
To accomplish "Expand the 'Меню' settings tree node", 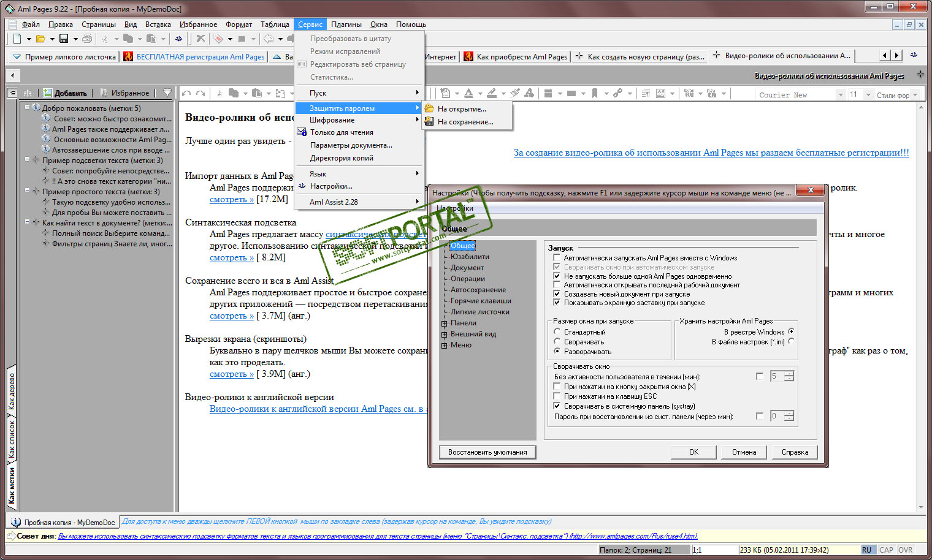I will [x=445, y=346].
